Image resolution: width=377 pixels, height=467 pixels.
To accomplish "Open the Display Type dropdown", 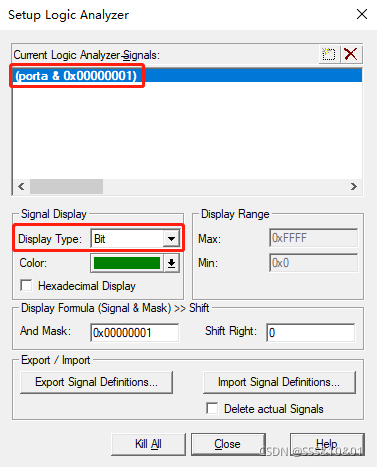I will pyautogui.click(x=171, y=239).
